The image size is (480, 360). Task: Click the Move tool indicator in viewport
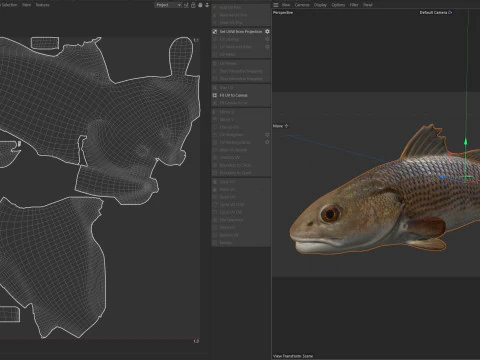[280, 126]
